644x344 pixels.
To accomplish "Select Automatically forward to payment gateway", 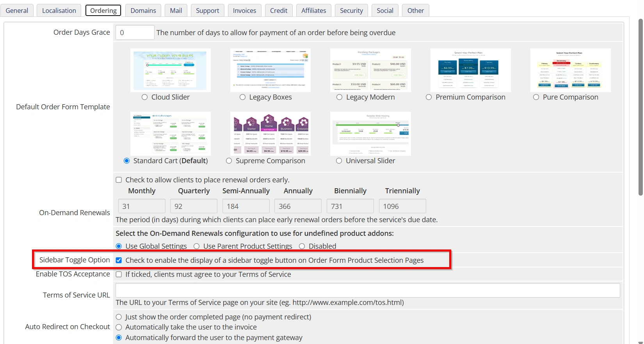I will pyautogui.click(x=119, y=338).
